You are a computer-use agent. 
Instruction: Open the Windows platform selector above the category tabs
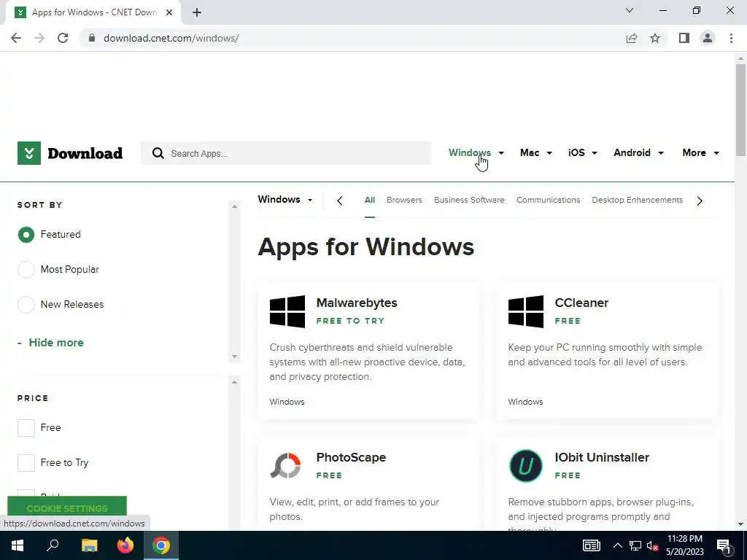click(285, 200)
